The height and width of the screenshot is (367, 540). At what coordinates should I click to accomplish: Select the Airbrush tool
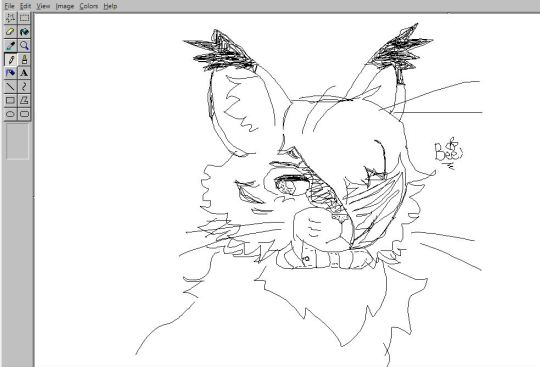(10, 73)
